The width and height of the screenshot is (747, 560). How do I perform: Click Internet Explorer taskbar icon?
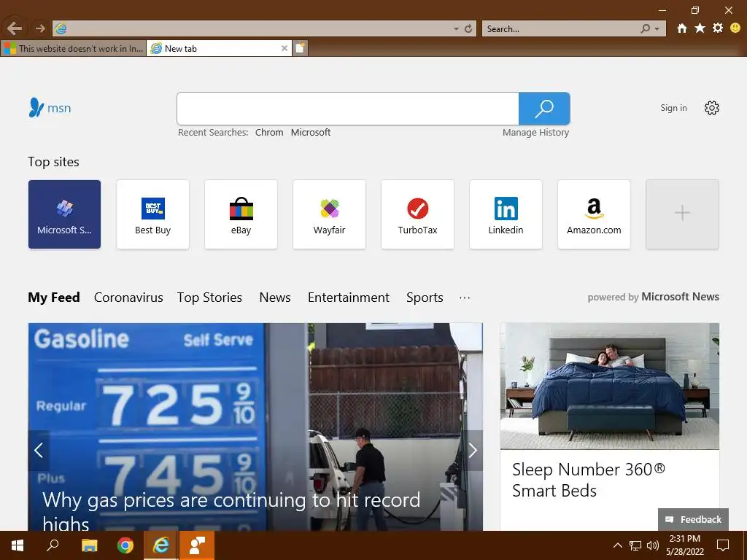161,545
